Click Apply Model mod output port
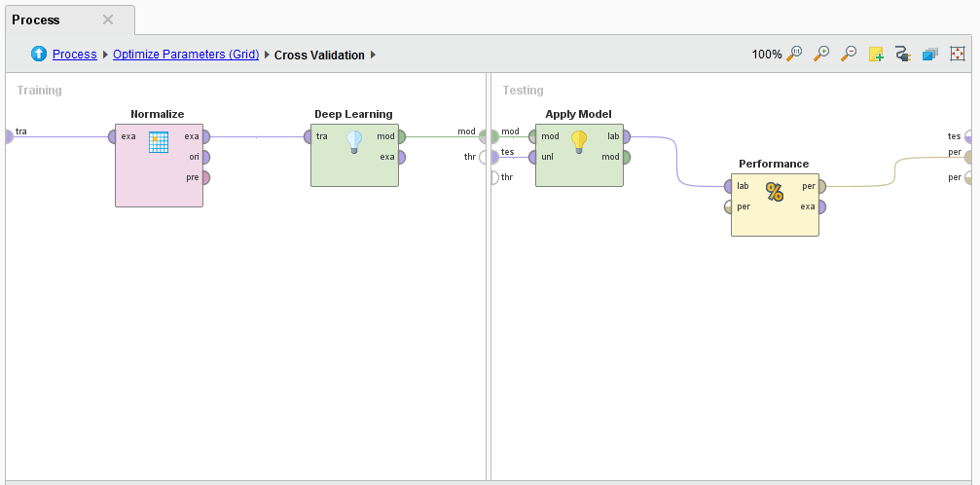 [627, 157]
